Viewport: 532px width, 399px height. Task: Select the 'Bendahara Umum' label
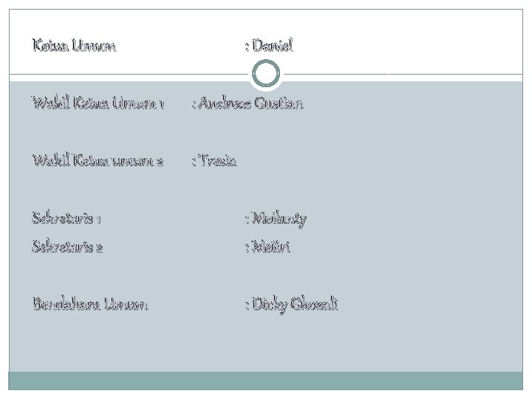[91, 304]
